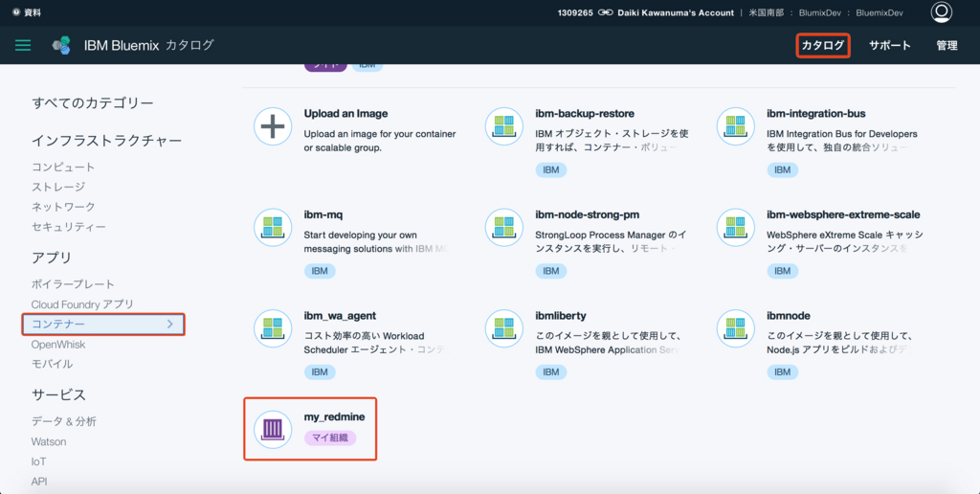Open the ibm-integration-bus title
The height and width of the screenshot is (494, 980).
pos(816,114)
